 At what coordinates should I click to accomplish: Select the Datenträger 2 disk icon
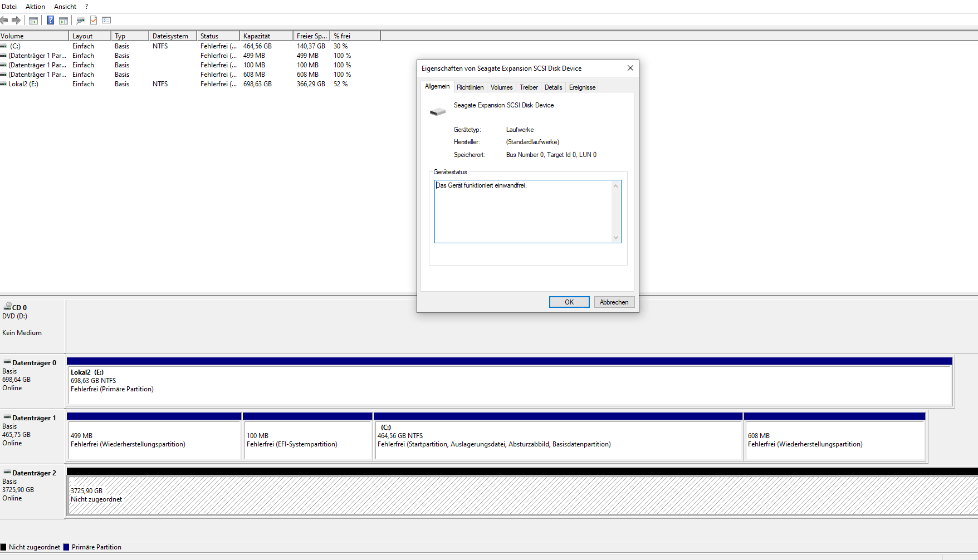point(7,473)
